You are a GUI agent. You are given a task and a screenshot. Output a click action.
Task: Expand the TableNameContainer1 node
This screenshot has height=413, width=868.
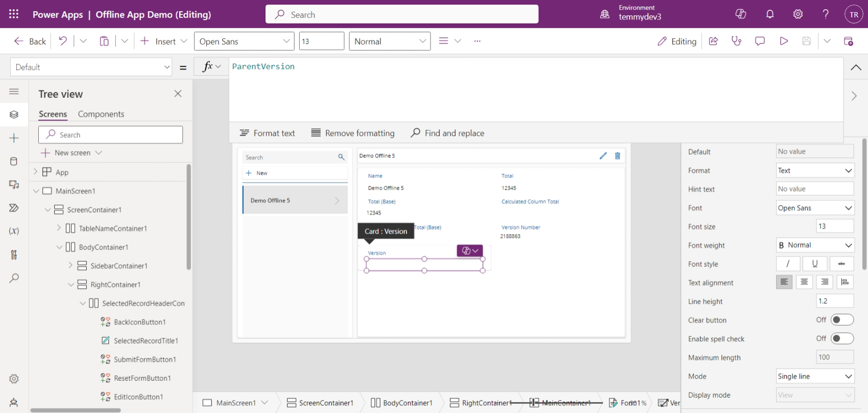(x=59, y=228)
